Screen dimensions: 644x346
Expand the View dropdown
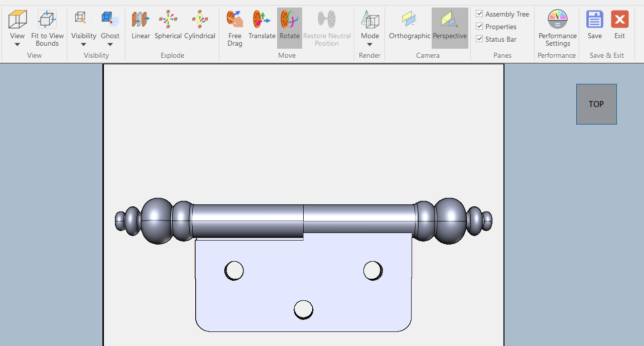[17, 44]
